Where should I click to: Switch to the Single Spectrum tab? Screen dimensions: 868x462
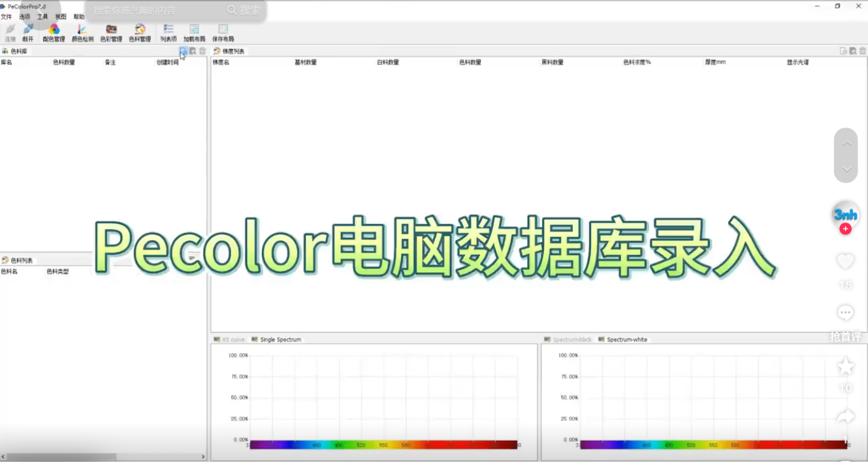tap(276, 339)
